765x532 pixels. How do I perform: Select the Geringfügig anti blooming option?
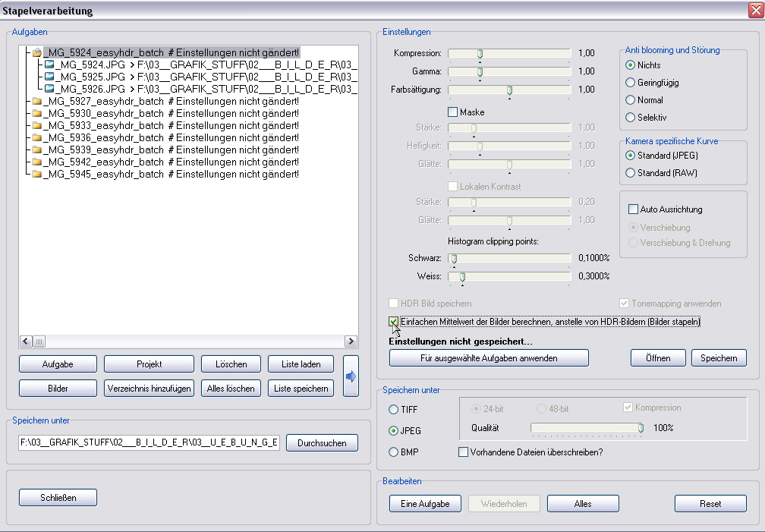[630, 83]
